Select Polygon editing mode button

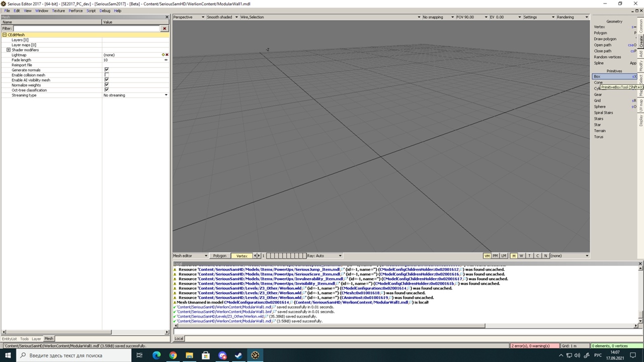[x=220, y=256]
